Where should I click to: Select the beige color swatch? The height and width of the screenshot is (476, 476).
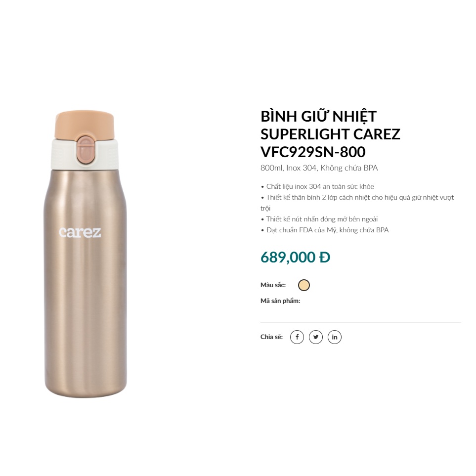304,285
